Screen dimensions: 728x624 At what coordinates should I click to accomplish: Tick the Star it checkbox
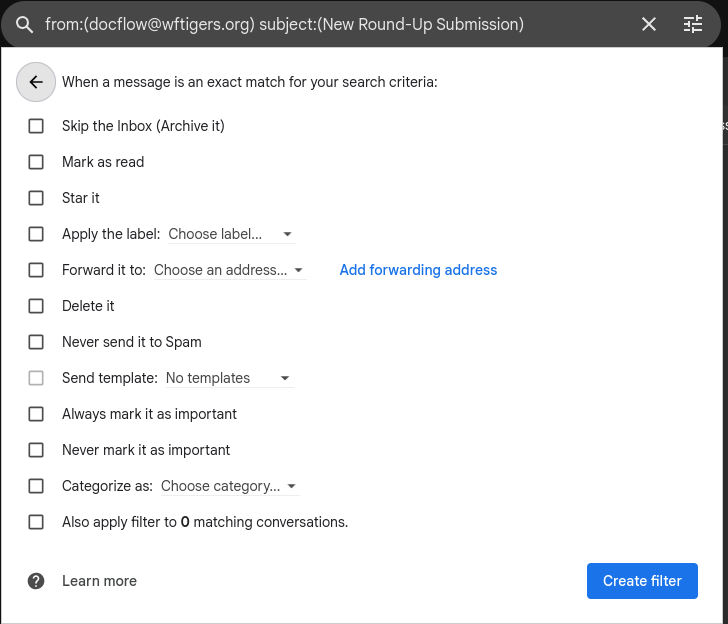(36, 198)
